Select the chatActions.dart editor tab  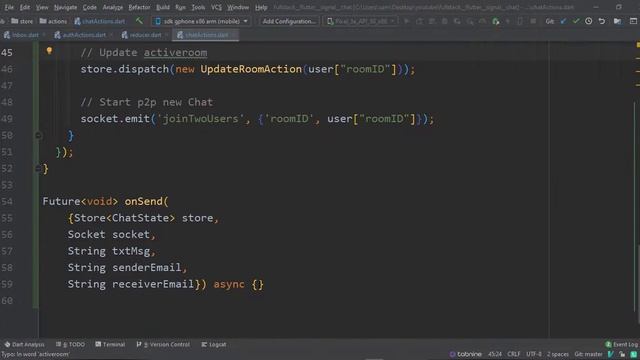click(206, 35)
